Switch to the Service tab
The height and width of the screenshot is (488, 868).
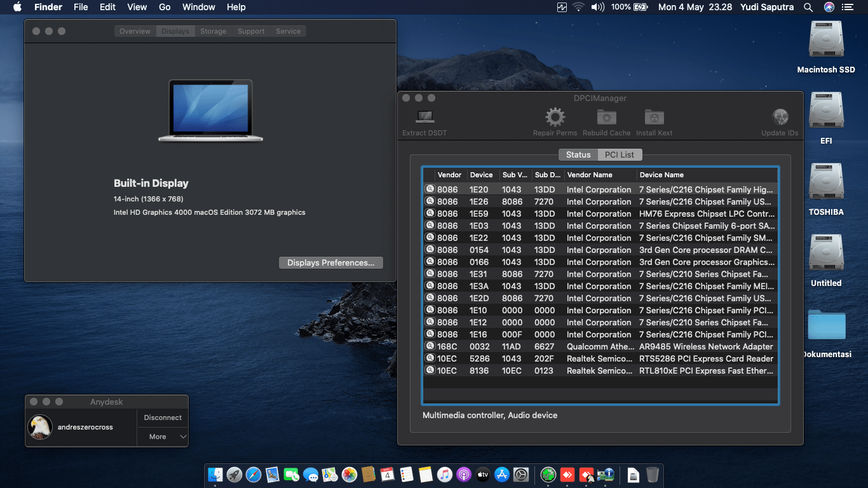pyautogui.click(x=288, y=31)
